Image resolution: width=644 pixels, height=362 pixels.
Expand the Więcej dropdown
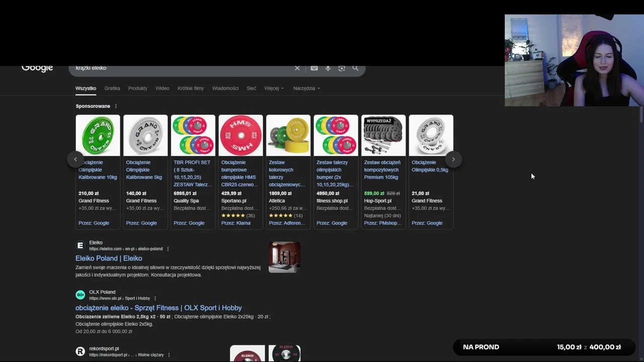pyautogui.click(x=274, y=88)
